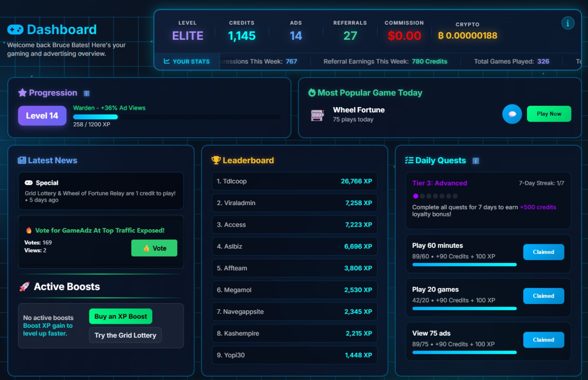Viewport: 588px width, 380px height.
Task: Click Buy an XP Boost
Action: point(121,317)
